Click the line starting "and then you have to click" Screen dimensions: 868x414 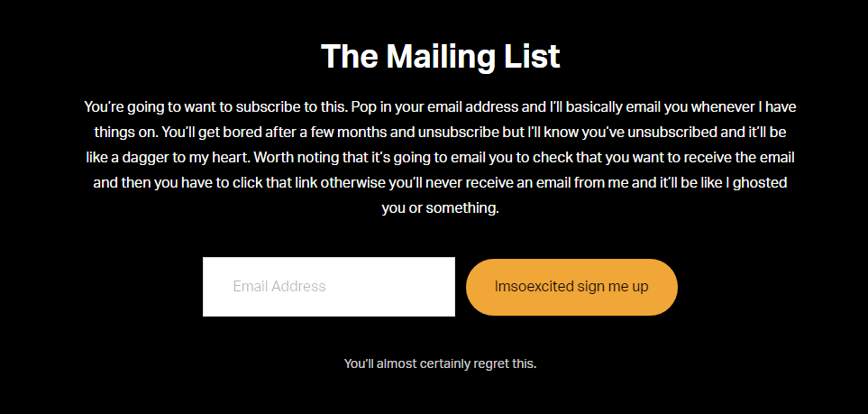pyautogui.click(x=440, y=182)
